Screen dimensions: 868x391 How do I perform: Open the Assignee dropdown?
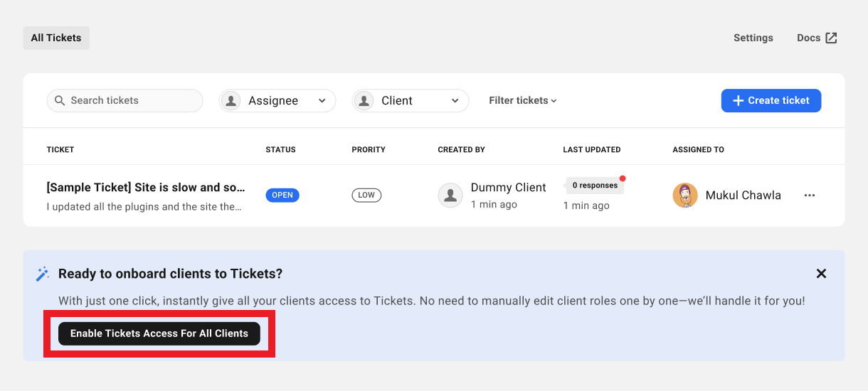[x=277, y=100]
